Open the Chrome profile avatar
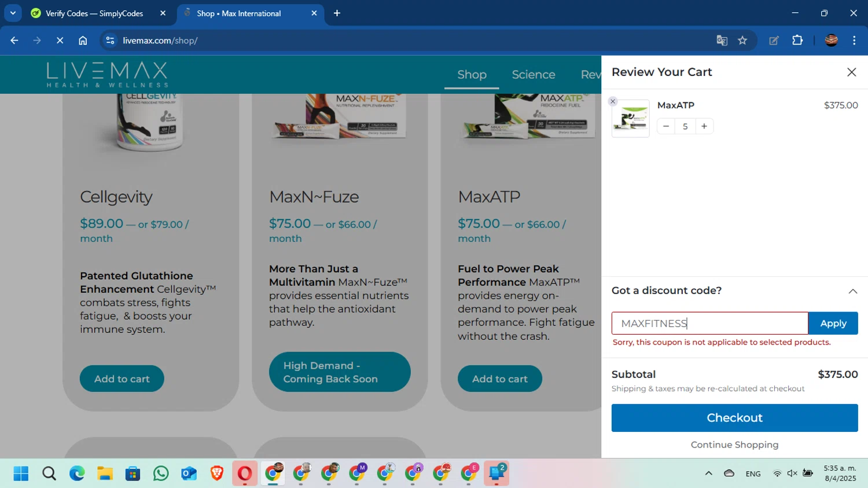Image resolution: width=868 pixels, height=488 pixels. (x=832, y=41)
